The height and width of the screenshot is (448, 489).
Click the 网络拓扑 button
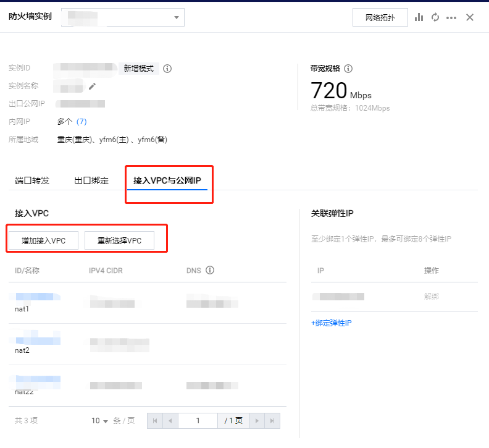pyautogui.click(x=380, y=17)
